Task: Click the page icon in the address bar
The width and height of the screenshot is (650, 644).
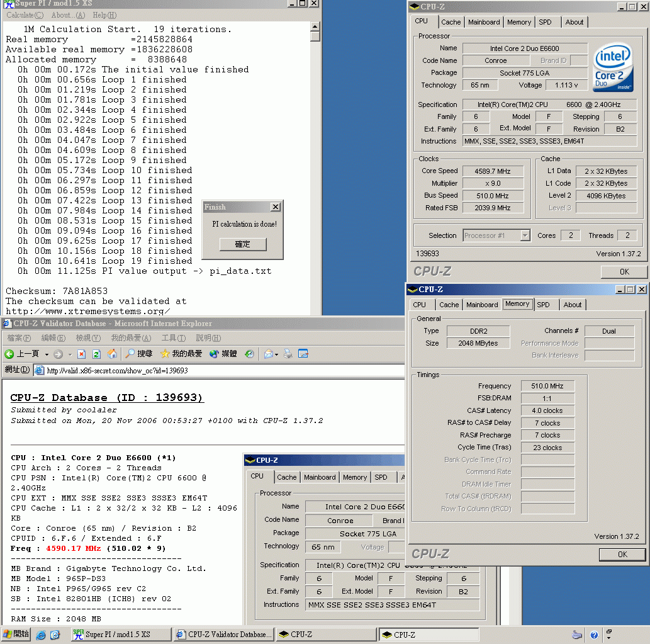Action: tap(40, 370)
